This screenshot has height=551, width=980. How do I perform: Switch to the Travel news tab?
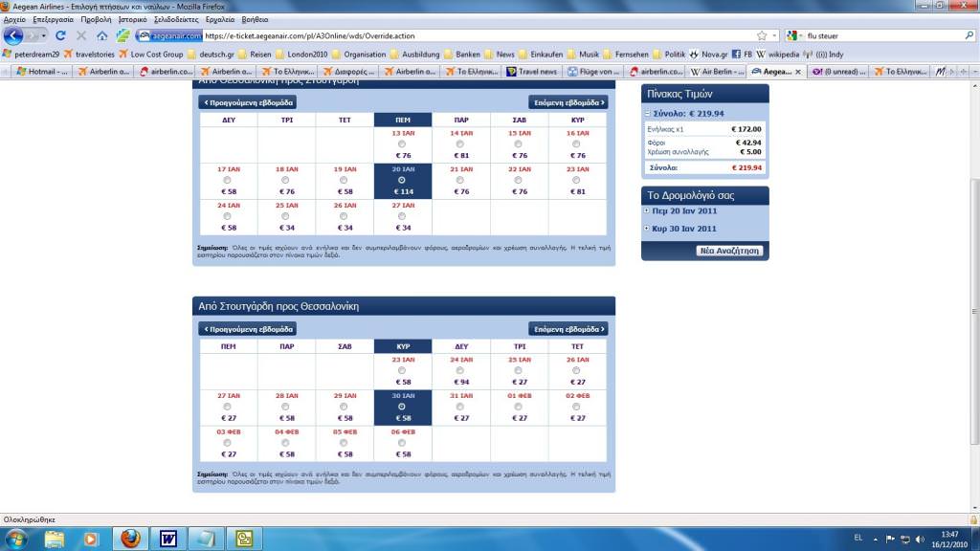pyautogui.click(x=532, y=72)
